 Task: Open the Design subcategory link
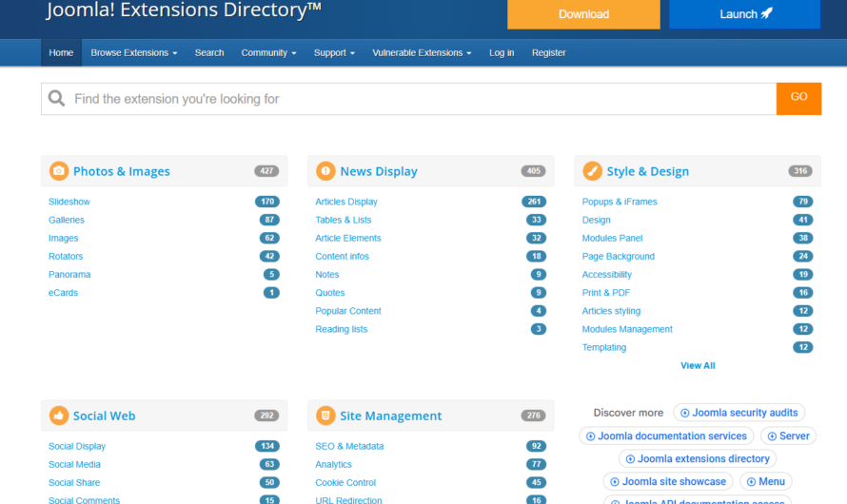597,221
